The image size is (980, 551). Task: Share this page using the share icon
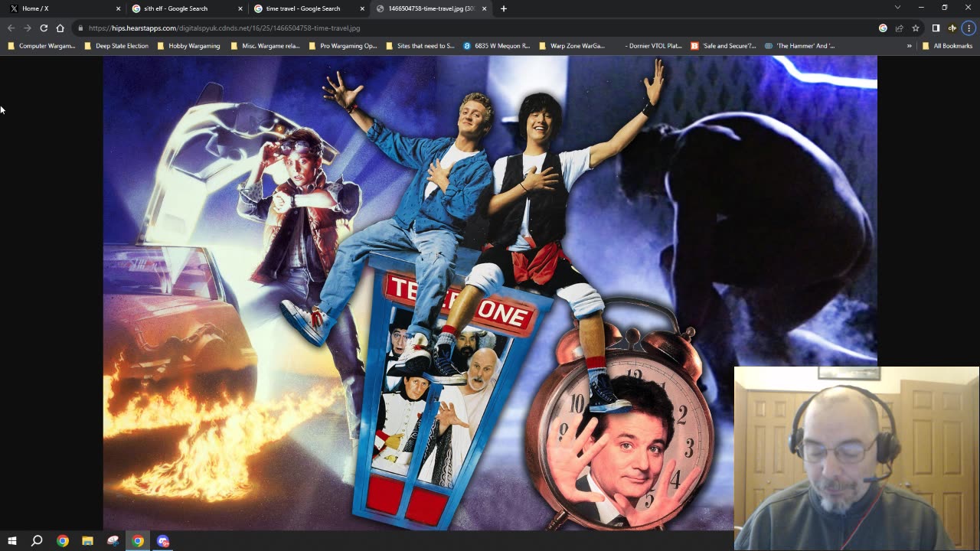899,28
